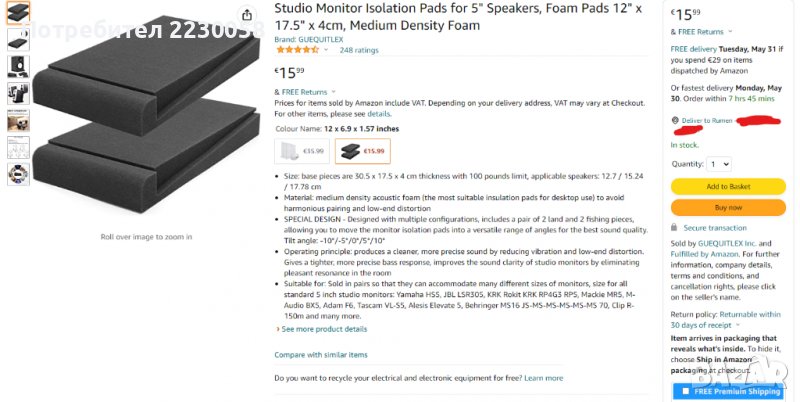Screen dimensions: 800x402
Task: View the third thumbnail with speaker
Action: (19, 67)
